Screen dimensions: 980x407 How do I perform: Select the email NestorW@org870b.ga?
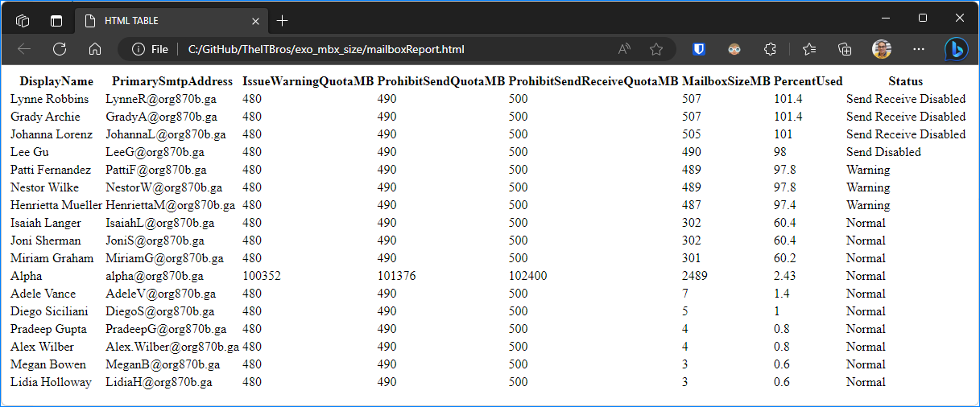(x=164, y=187)
